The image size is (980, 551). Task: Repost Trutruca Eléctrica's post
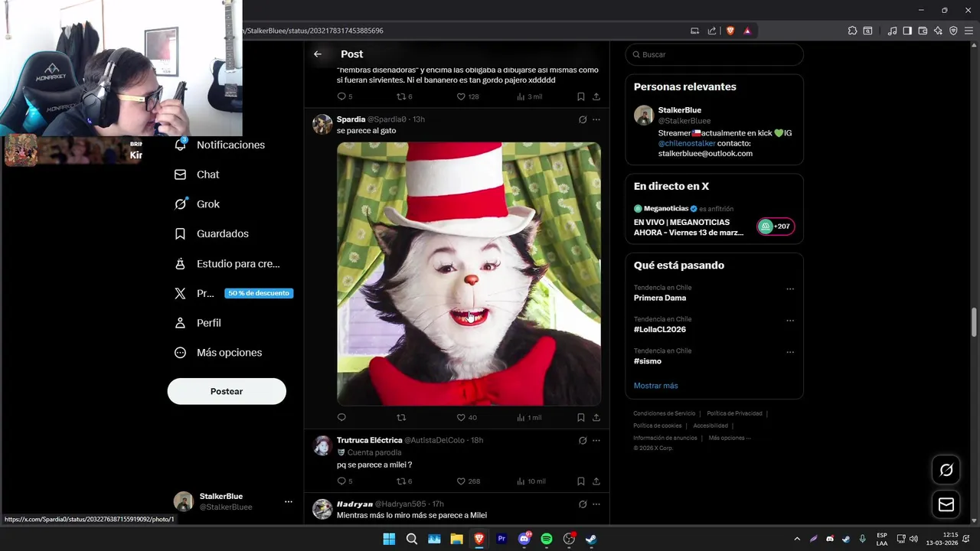click(x=404, y=481)
